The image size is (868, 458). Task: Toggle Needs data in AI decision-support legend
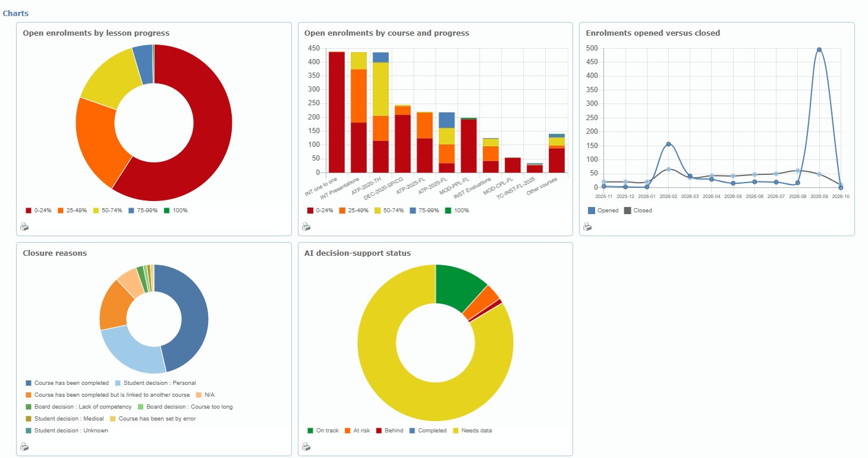tap(473, 431)
